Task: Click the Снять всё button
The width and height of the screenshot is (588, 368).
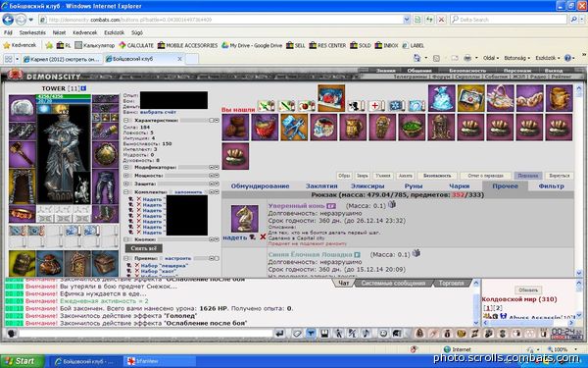Action: click(144, 248)
